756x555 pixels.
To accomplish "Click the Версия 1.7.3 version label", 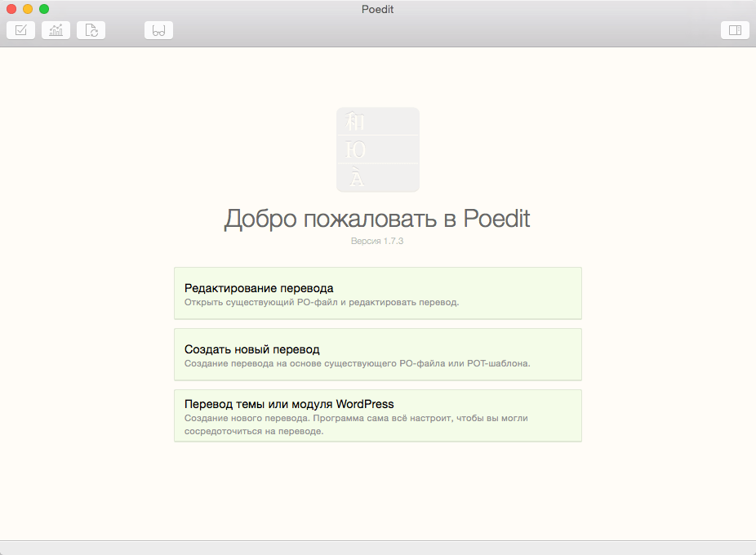I will pos(377,241).
